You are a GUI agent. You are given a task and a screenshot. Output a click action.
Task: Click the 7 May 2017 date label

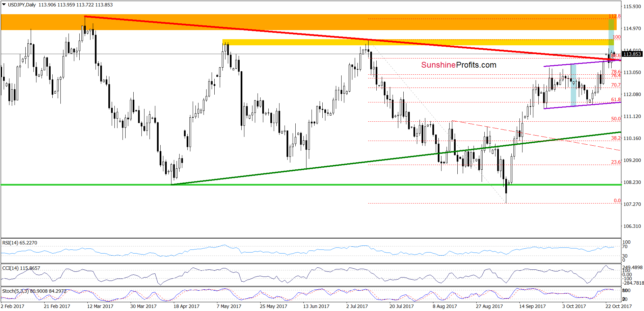point(229,306)
